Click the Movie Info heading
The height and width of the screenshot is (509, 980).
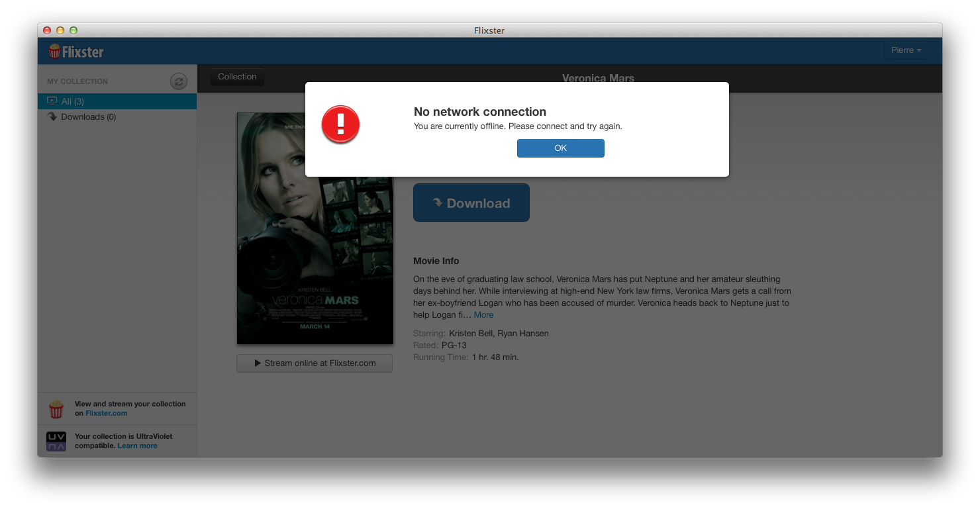tap(436, 261)
